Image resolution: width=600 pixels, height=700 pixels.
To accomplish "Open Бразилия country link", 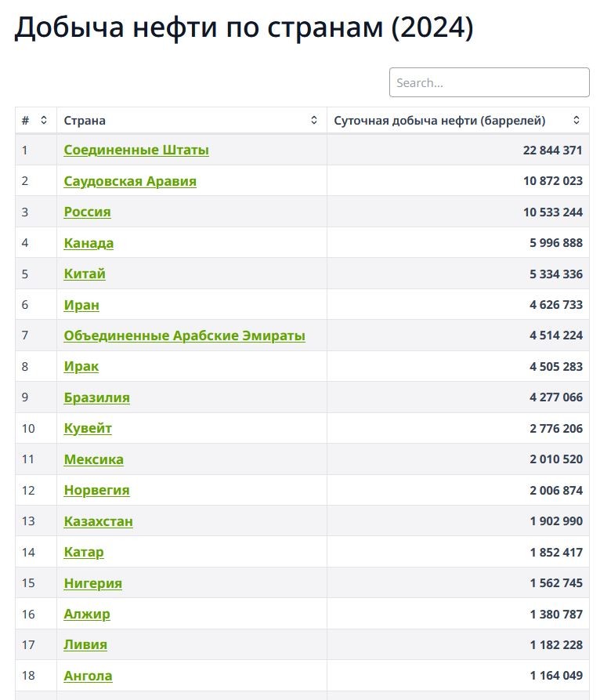I will click(x=96, y=397).
